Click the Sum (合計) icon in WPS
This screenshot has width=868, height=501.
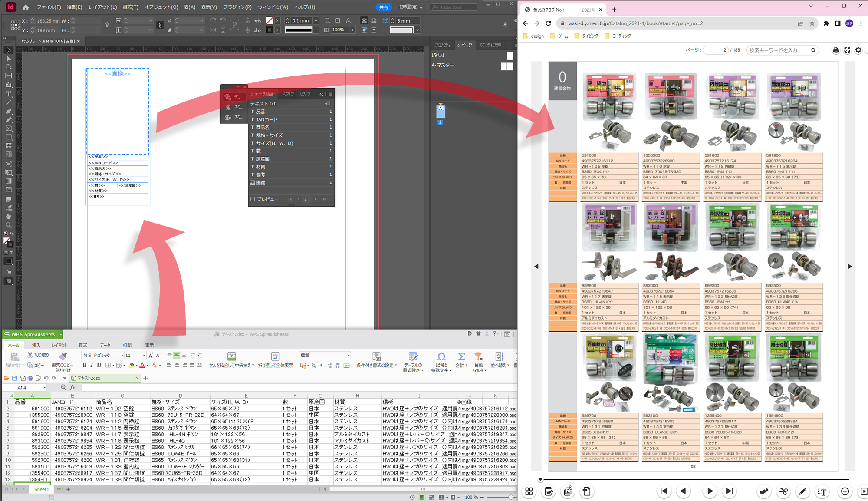tap(461, 357)
